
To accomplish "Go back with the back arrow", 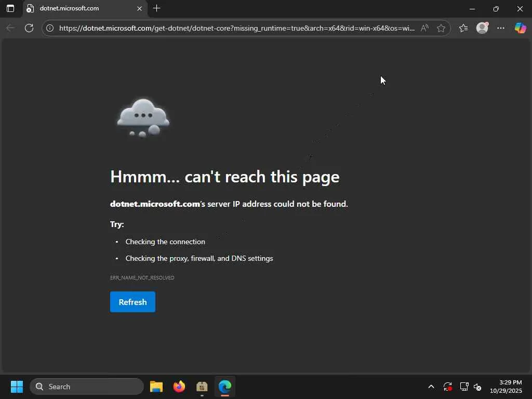I will tap(11, 28).
